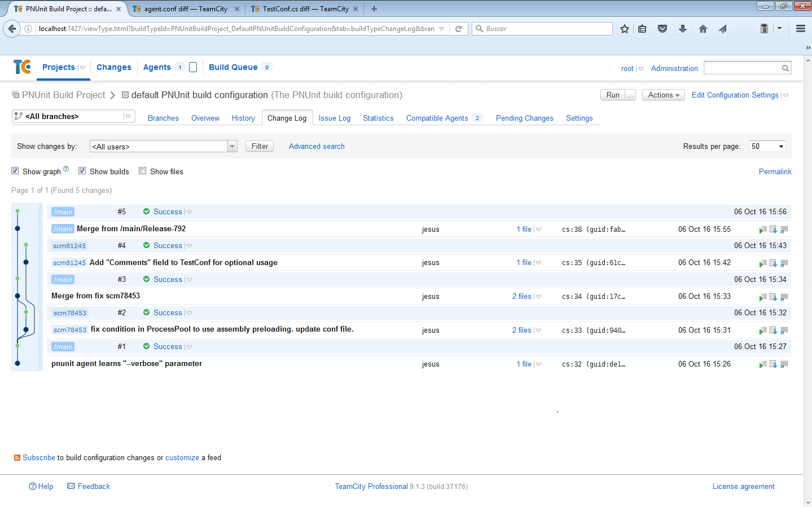This screenshot has width=812, height=507.
Task: Toggle the Show builds checkbox
Action: tap(82, 171)
